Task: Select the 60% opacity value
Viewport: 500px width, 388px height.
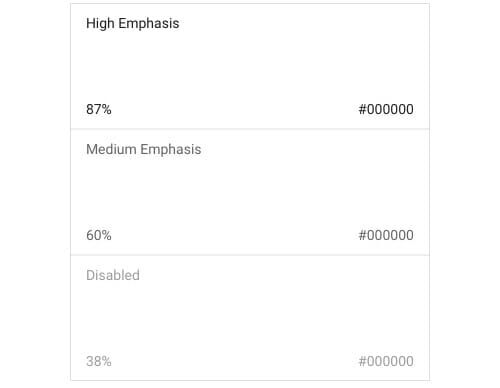Action: tap(99, 235)
